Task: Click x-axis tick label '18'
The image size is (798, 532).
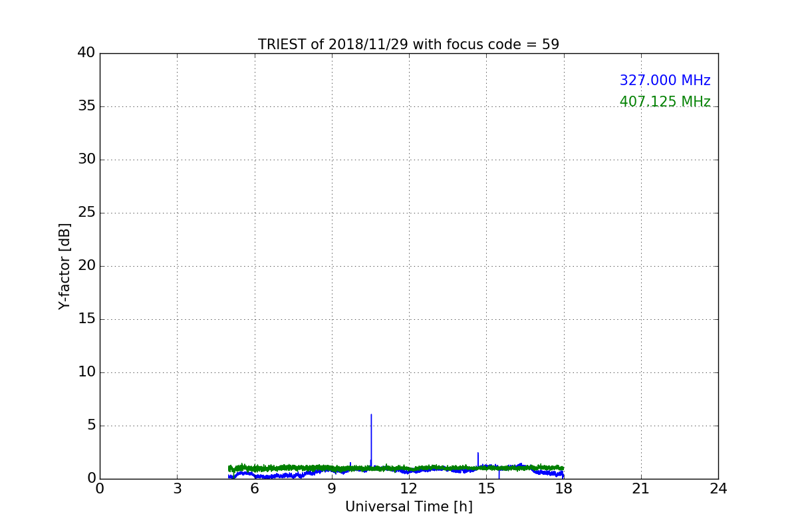Action: [x=564, y=489]
